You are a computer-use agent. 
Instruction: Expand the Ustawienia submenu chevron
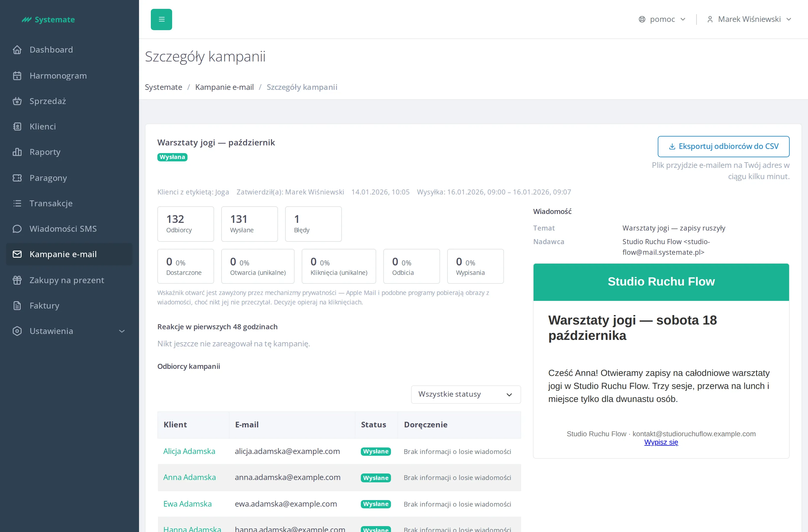point(122,331)
